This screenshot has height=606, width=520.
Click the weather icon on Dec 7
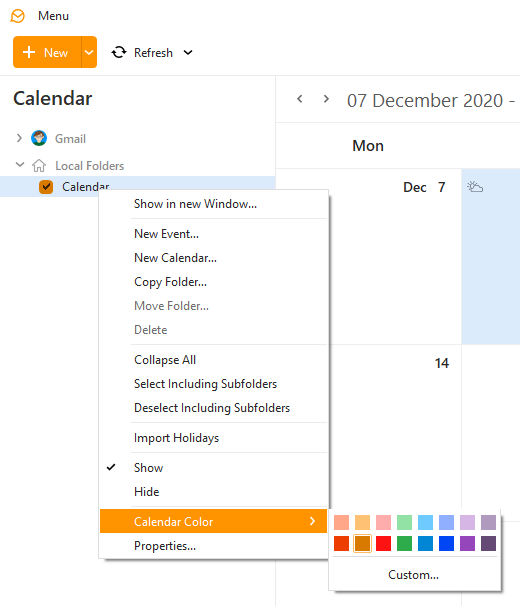tap(475, 187)
